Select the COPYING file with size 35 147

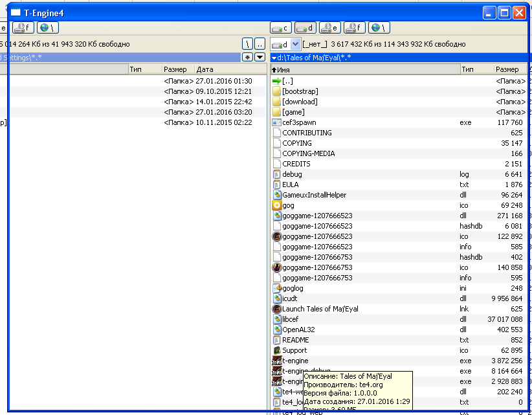click(297, 143)
